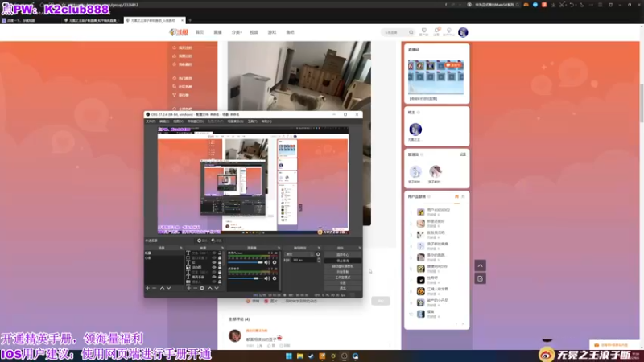Toggle visibility of window capture source
The width and height of the screenshot is (644, 362).
click(214, 257)
